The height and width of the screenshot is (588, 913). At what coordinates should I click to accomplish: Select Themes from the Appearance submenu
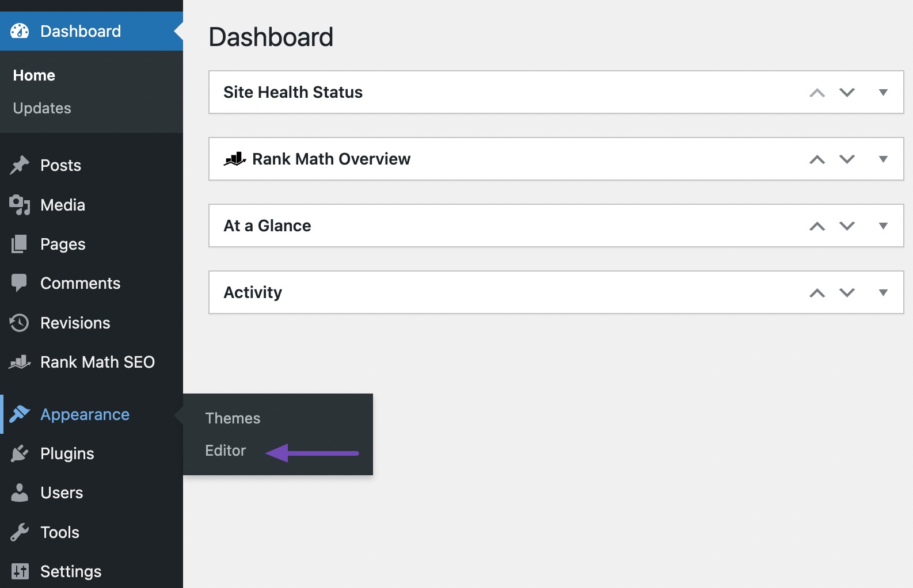(x=233, y=418)
